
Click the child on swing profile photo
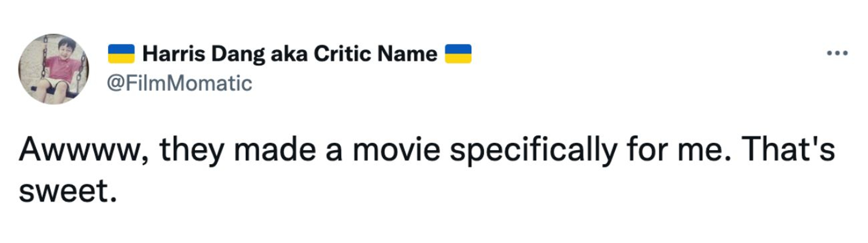click(x=54, y=69)
